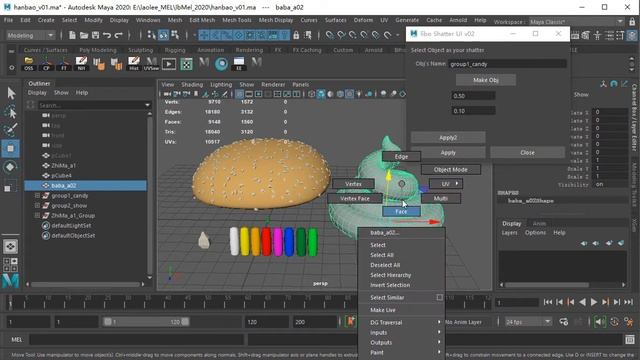Image resolution: width=640 pixels, height=360 pixels.
Task: Click the four-view layout icon
Action: tap(10, 264)
